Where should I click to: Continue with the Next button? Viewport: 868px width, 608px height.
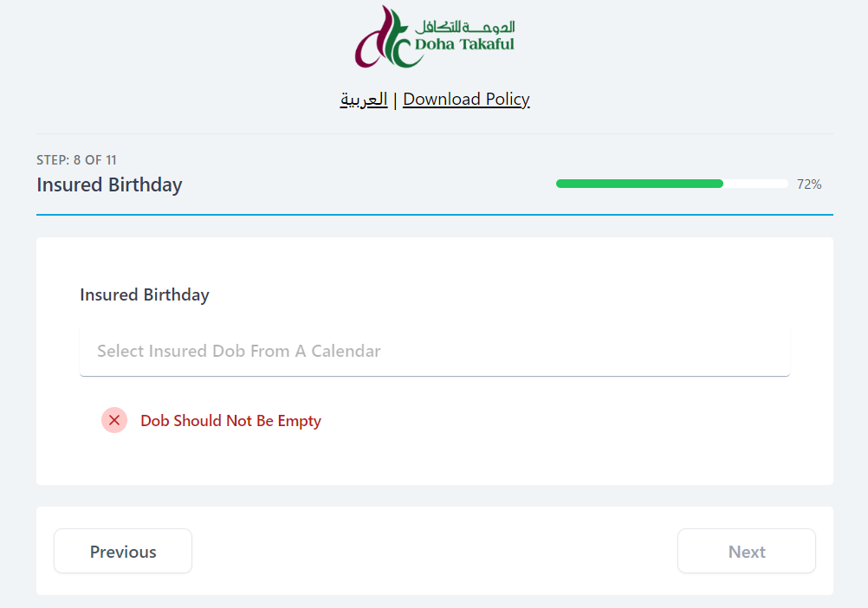coord(746,551)
